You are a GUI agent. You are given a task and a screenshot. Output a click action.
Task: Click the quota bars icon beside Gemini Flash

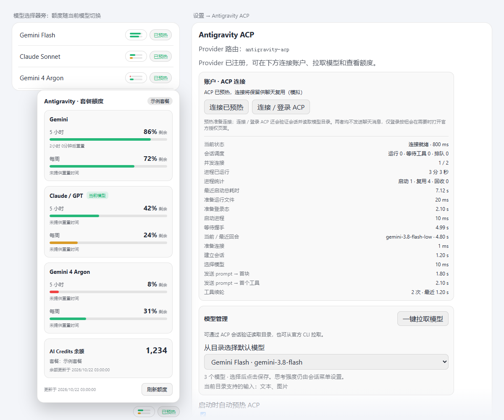136,35
